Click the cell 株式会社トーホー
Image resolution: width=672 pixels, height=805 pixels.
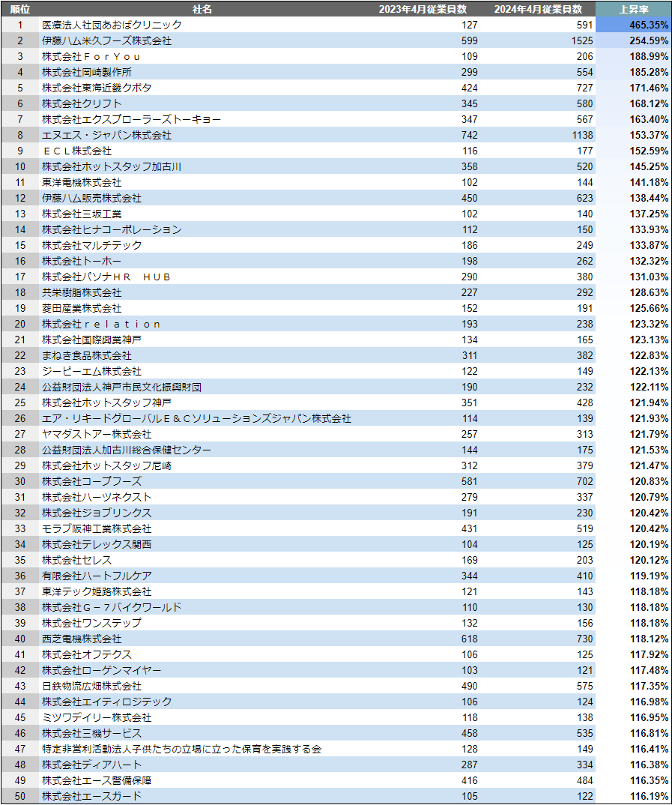[x=82, y=261]
